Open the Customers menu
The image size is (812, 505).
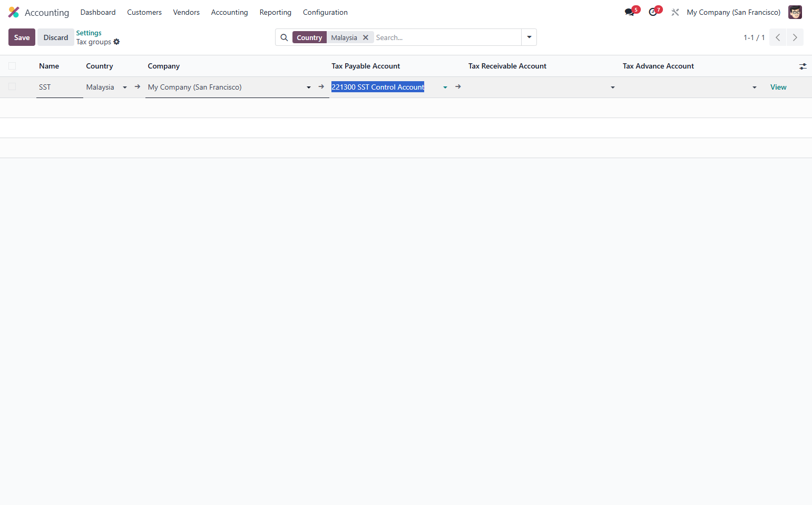pos(144,12)
